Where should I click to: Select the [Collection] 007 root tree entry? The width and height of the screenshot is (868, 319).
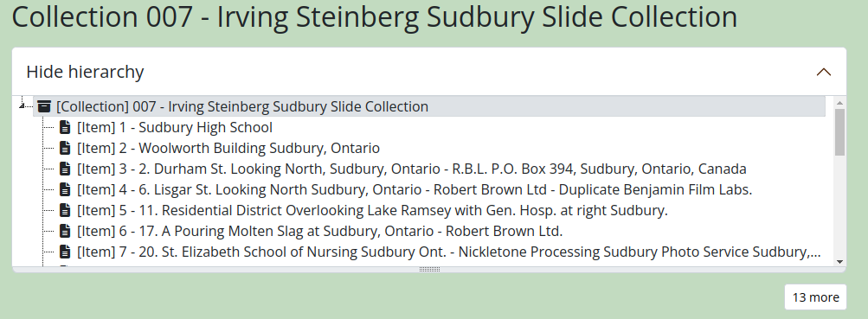coord(242,106)
